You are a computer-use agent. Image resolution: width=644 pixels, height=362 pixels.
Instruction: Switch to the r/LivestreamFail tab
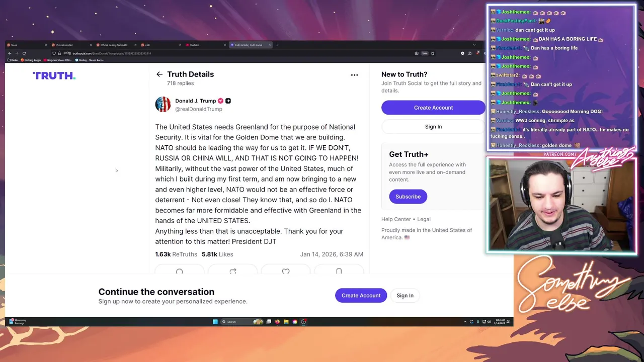pyautogui.click(x=72, y=45)
